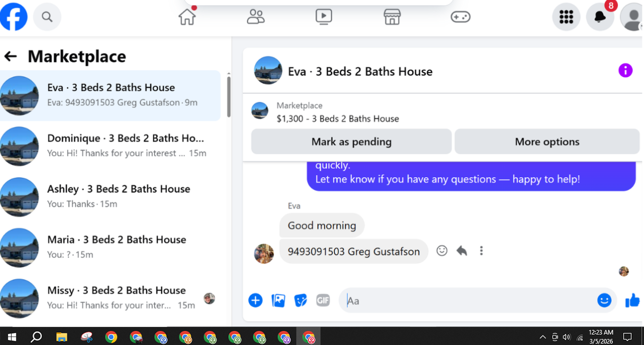Open the taskbar clock showing 12:23 AM
The height and width of the screenshot is (345, 644).
point(601,337)
